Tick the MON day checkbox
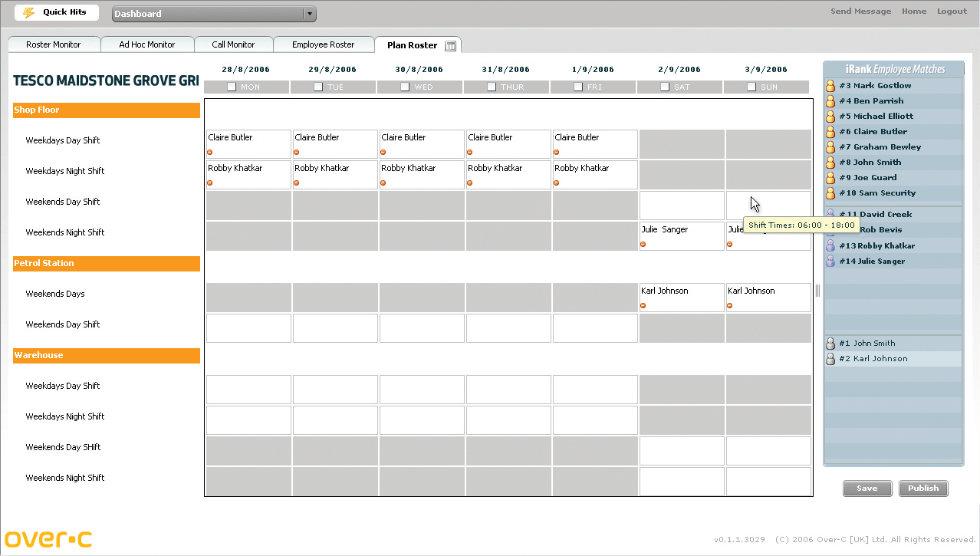 click(232, 87)
